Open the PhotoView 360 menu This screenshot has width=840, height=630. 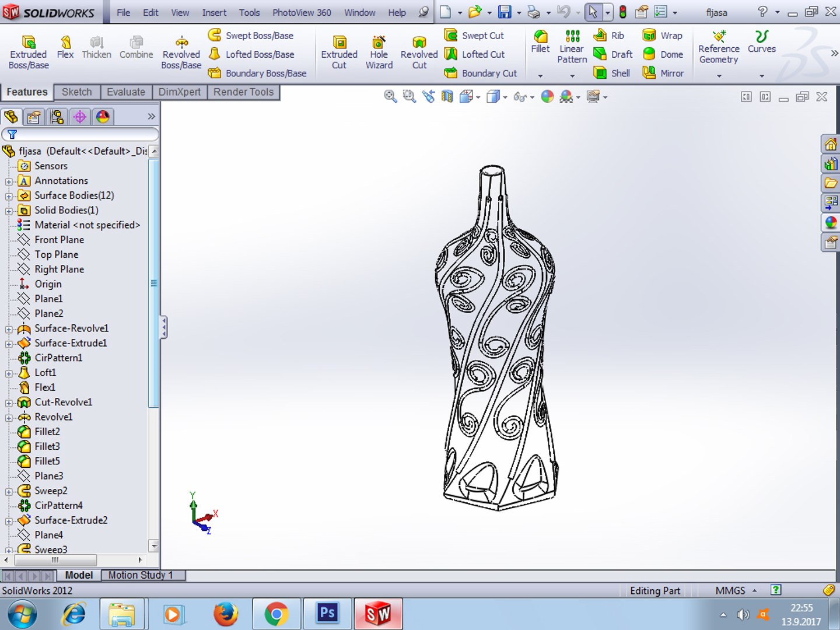(x=302, y=12)
